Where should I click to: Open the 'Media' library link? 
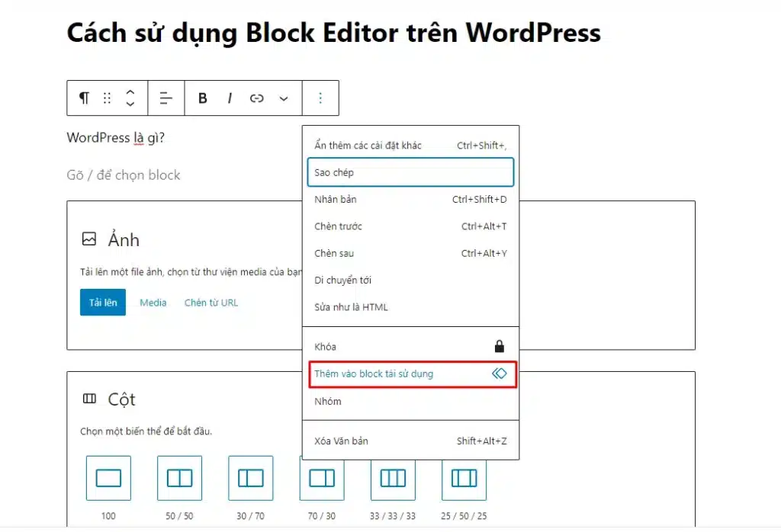pyautogui.click(x=153, y=303)
